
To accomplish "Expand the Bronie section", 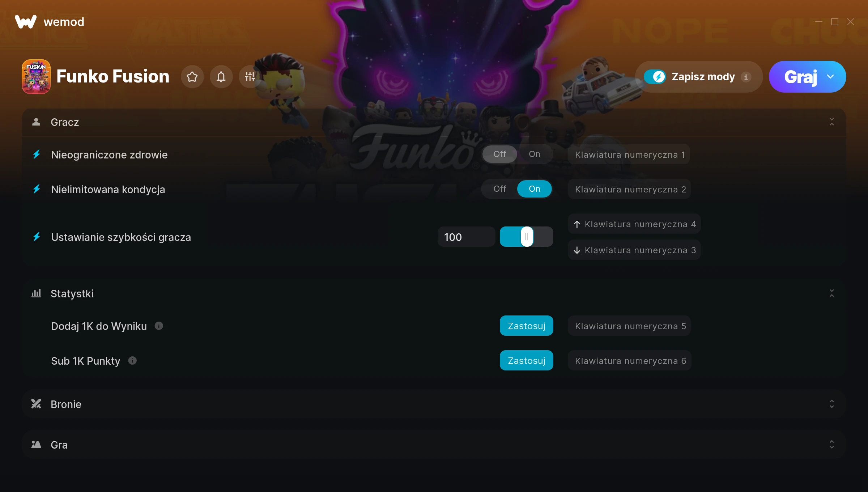I will coord(831,404).
